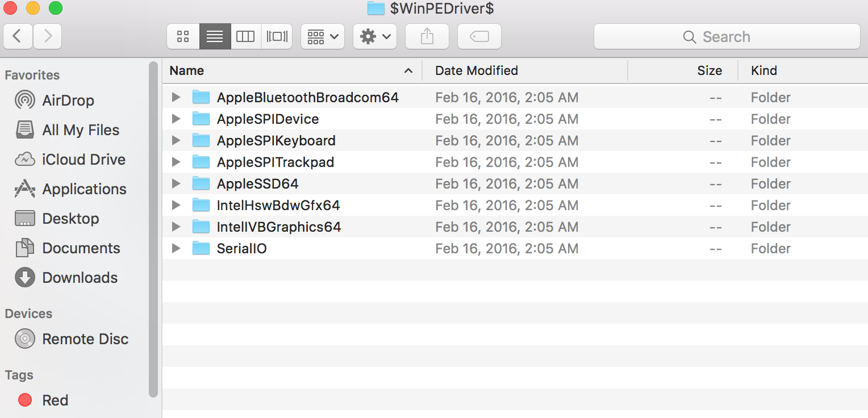
Task: Select the AppleSPIKeyboard folder icon
Action: point(201,140)
